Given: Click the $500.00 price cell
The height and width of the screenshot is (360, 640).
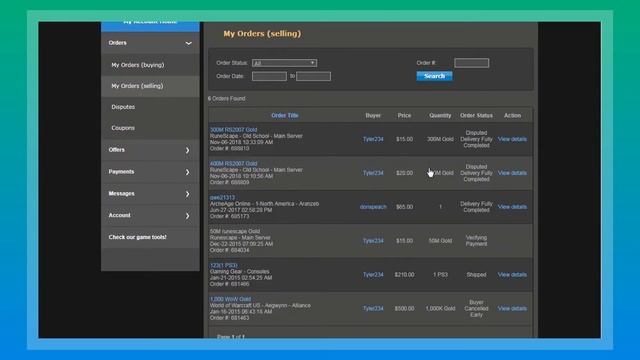Looking at the screenshot, I should [x=404, y=309].
